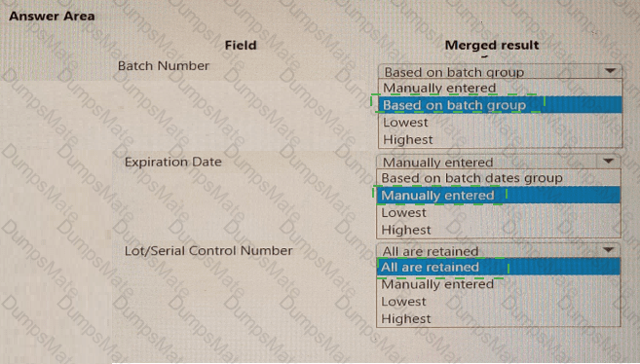Select 'Lowest' under Batch Number
The height and width of the screenshot is (364, 640).
pyautogui.click(x=501, y=123)
